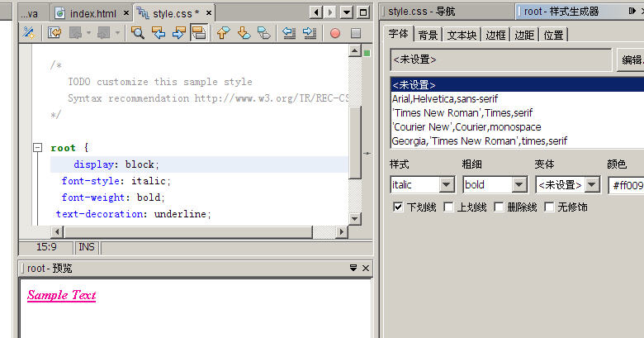Switch to the 背景 tab
The height and width of the screenshot is (338, 644).
click(428, 35)
